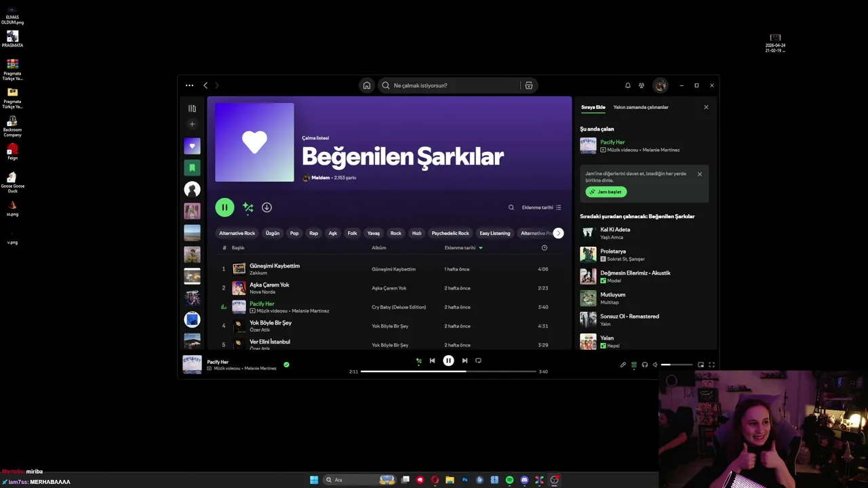Select the Psychedelic Rock filter chip
This screenshot has width=868, height=488.
pos(450,233)
